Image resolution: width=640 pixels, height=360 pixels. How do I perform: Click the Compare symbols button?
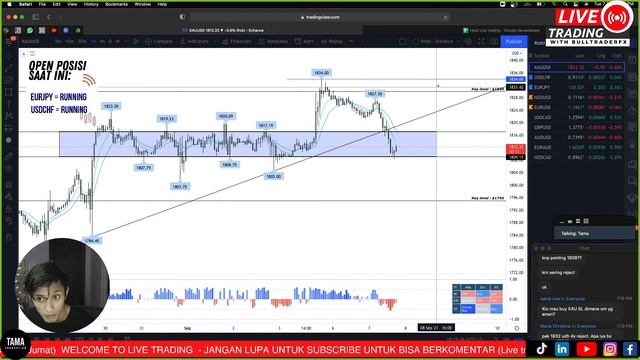[159, 41]
